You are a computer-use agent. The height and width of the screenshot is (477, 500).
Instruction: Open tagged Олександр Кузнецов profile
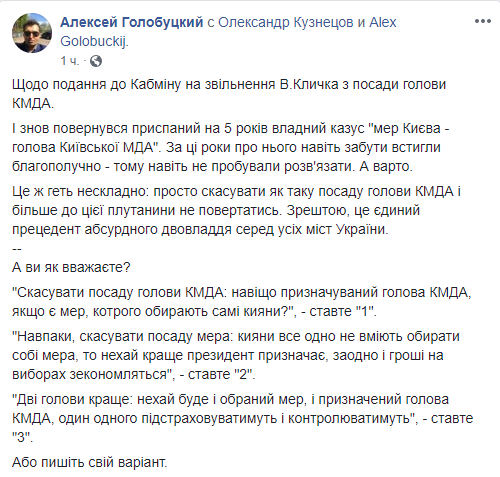click(x=286, y=22)
